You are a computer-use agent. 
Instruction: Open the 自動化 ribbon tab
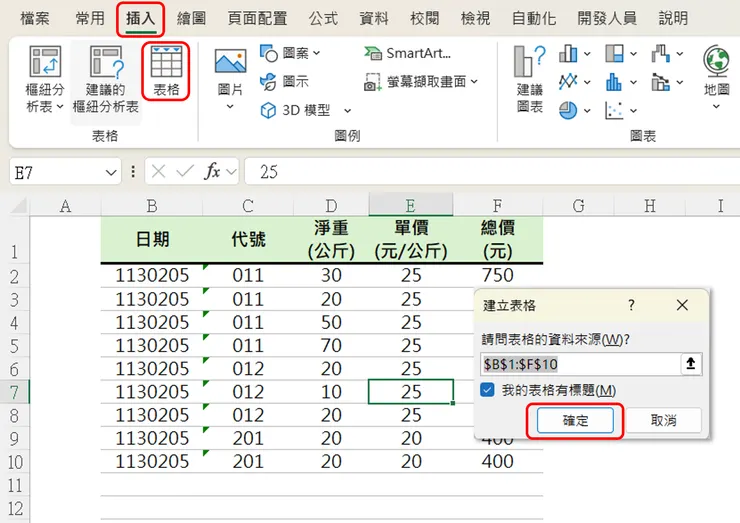coord(534,18)
